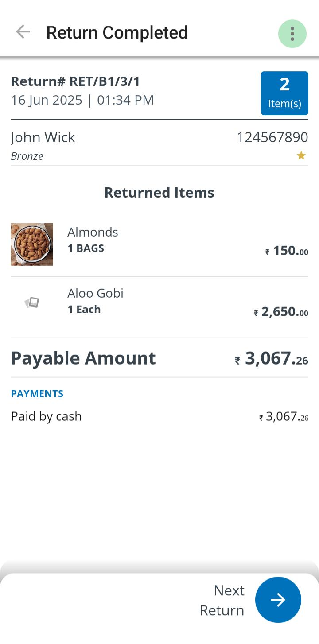The width and height of the screenshot is (319, 644).
Task: Tap the Aloo Gobi price 2,650.00
Action: pyautogui.click(x=281, y=312)
